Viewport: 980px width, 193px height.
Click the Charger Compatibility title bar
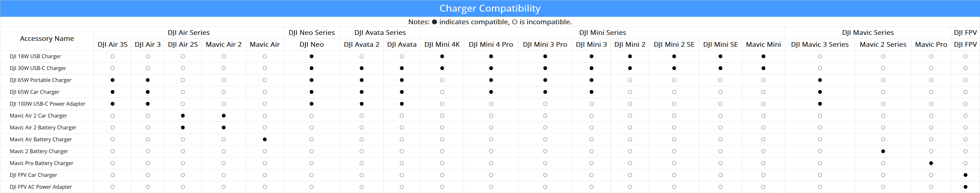pos(490,8)
